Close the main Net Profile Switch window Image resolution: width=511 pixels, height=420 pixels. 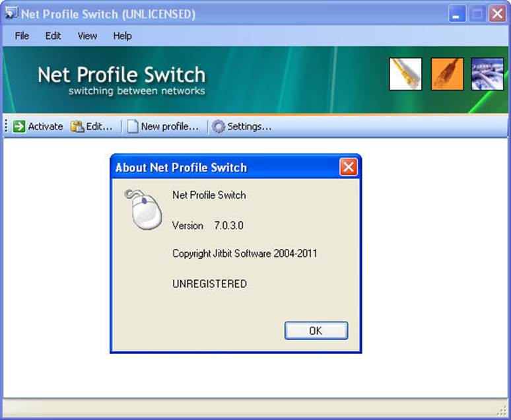pyautogui.click(x=497, y=14)
